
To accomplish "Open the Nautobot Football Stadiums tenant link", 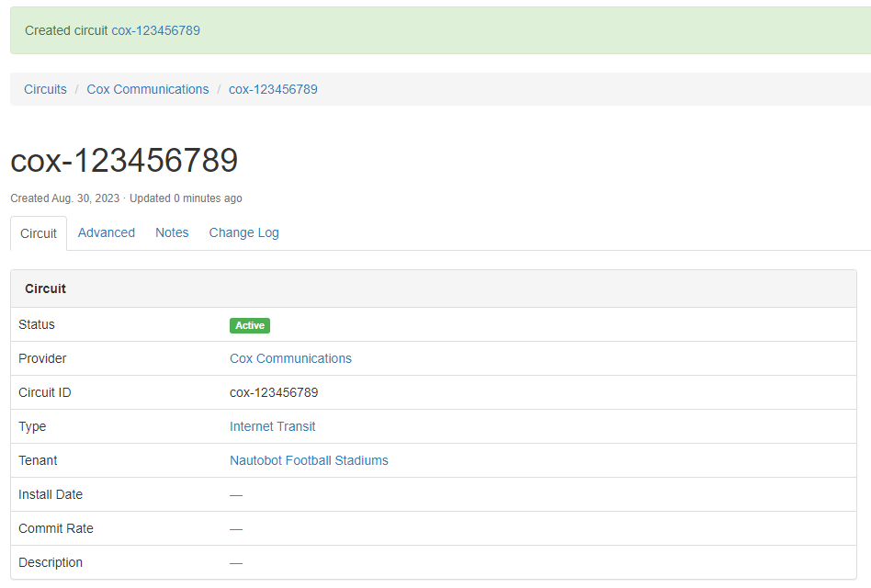I will pyautogui.click(x=309, y=460).
